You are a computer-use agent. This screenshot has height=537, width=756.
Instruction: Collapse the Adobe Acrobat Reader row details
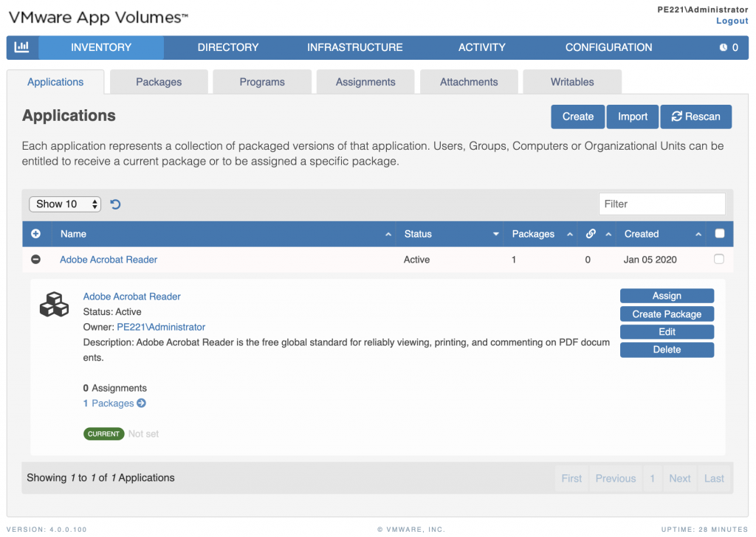[x=35, y=259]
